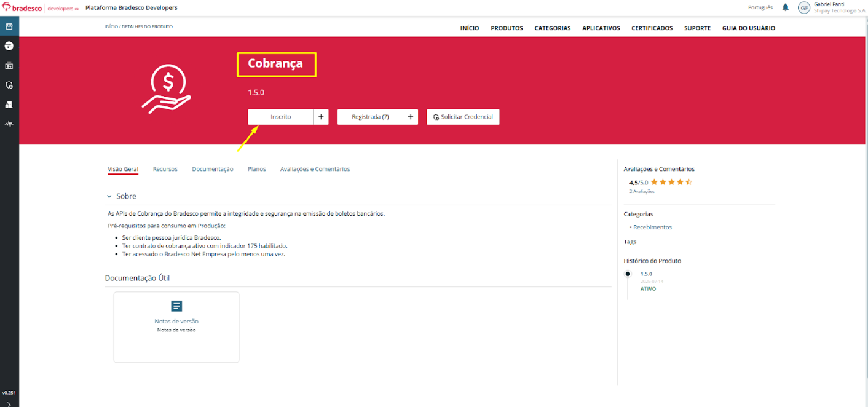Open GUIA DO USUÁRIO navigation menu
This screenshot has height=407, width=868.
coord(749,28)
